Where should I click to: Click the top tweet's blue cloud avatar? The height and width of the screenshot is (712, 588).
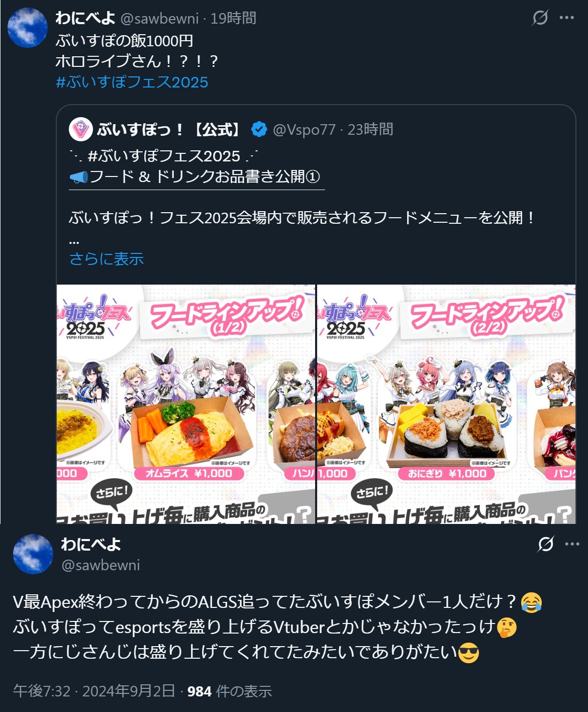[28, 28]
